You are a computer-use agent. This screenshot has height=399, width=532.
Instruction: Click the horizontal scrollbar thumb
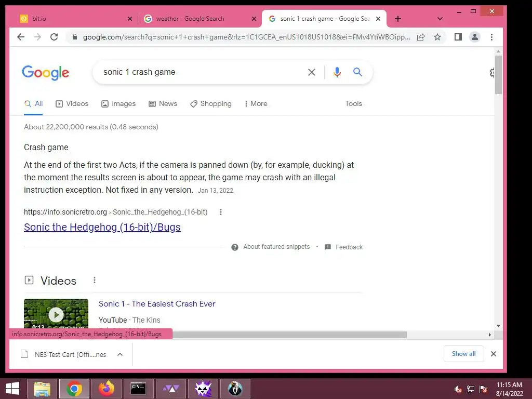[289, 335]
